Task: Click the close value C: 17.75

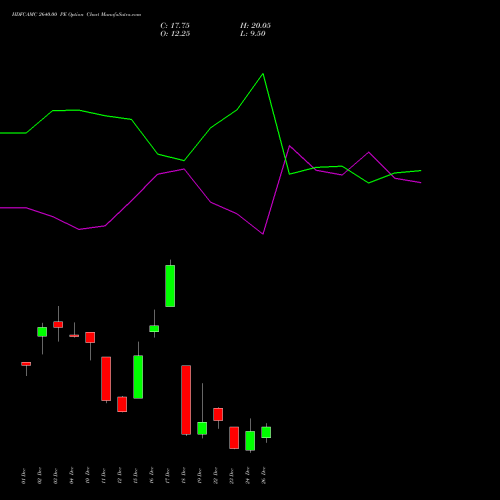Action: click(x=175, y=26)
